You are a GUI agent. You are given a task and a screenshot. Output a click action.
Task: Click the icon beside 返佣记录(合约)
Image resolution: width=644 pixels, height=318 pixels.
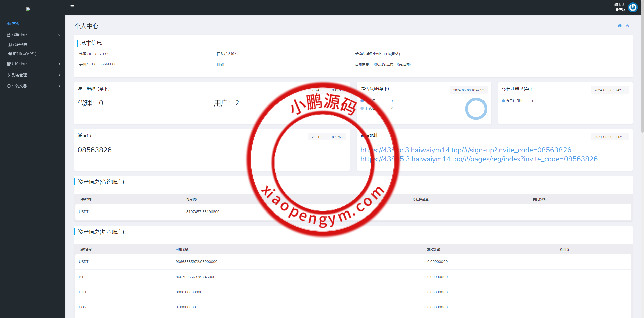click(10, 54)
